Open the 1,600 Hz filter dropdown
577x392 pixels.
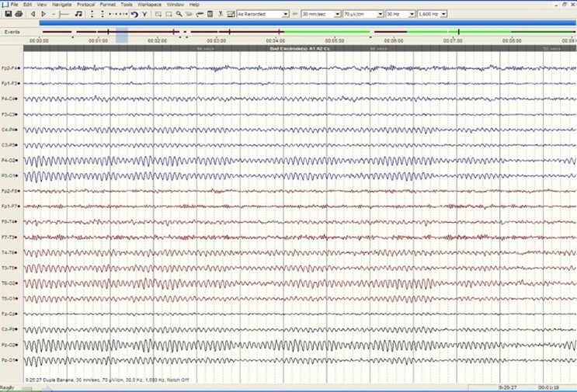[x=443, y=14]
